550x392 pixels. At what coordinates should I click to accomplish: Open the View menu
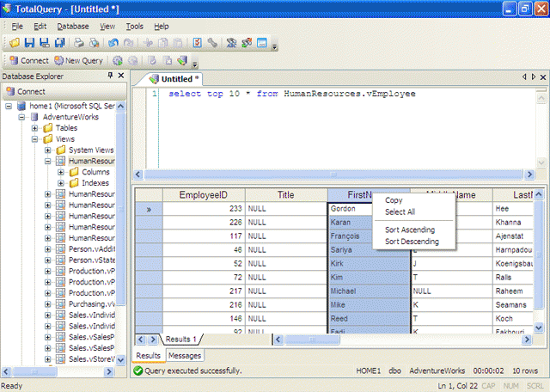point(107,27)
